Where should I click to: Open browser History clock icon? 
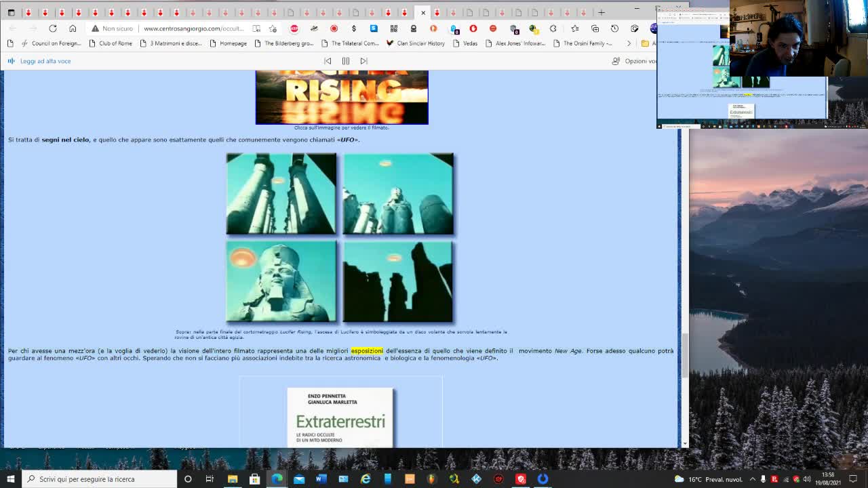click(614, 28)
